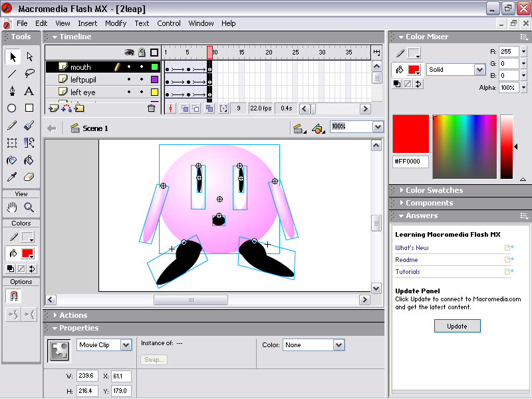Select the Pen tool
532x399 pixels.
[x=12, y=91]
